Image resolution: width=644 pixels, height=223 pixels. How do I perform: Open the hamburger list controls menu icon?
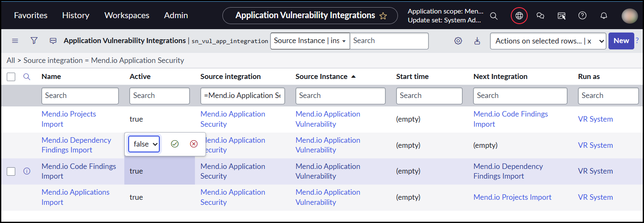(x=15, y=41)
